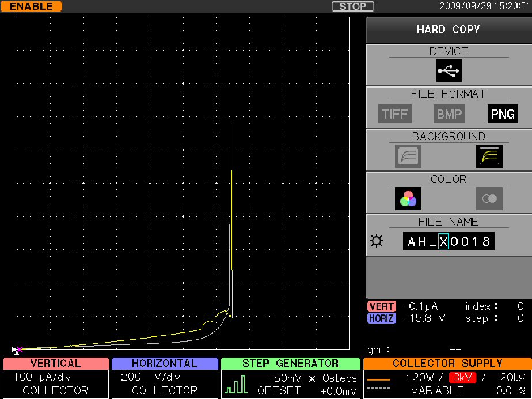Click the green step waveform icon

click(x=236, y=383)
